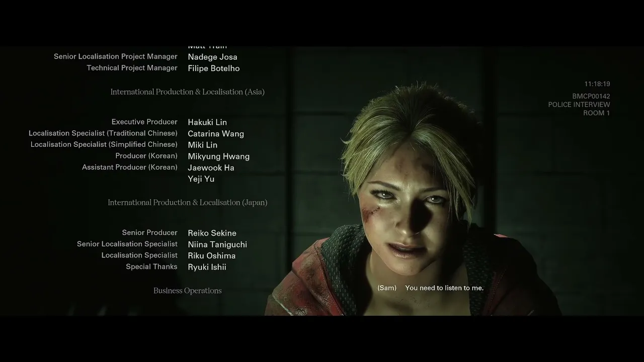This screenshot has height=362, width=644.
Task: Select the name 'Miki Lin'
Action: (x=203, y=145)
